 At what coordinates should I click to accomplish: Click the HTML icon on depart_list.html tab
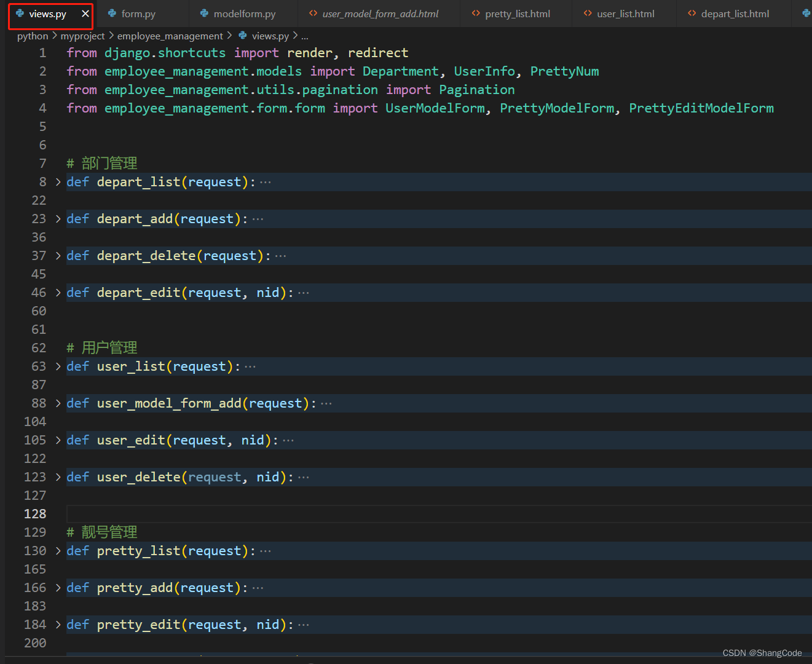click(x=692, y=13)
